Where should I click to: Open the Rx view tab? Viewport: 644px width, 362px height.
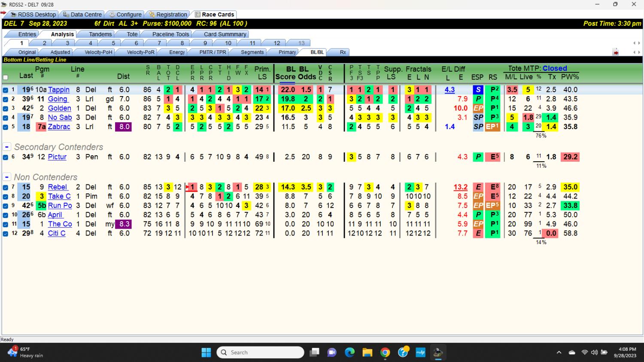point(343,52)
